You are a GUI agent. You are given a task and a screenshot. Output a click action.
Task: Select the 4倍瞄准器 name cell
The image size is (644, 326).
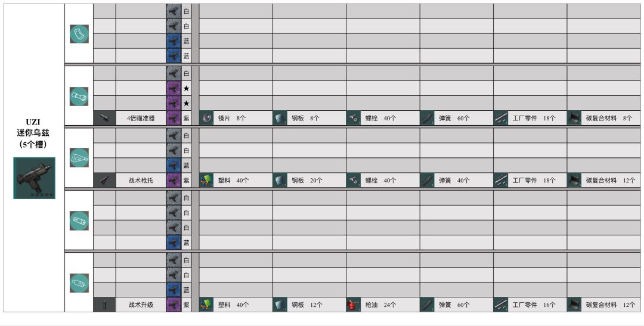pos(141,118)
